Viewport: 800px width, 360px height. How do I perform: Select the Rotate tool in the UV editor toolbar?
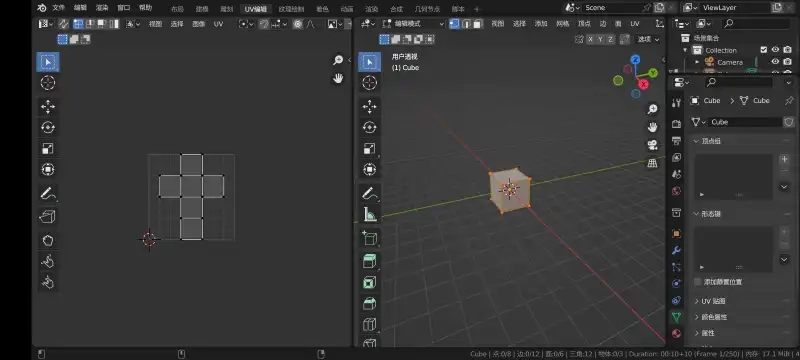47,127
